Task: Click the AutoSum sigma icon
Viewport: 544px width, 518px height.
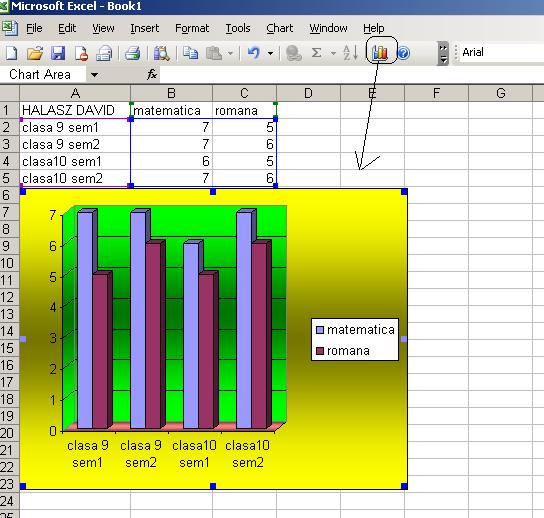Action: (316, 53)
